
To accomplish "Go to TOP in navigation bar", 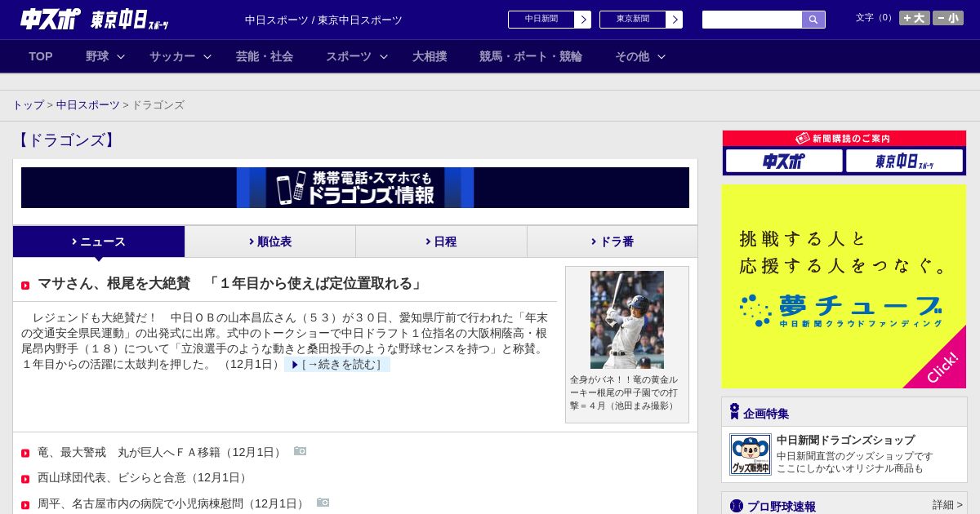I will 41,56.
